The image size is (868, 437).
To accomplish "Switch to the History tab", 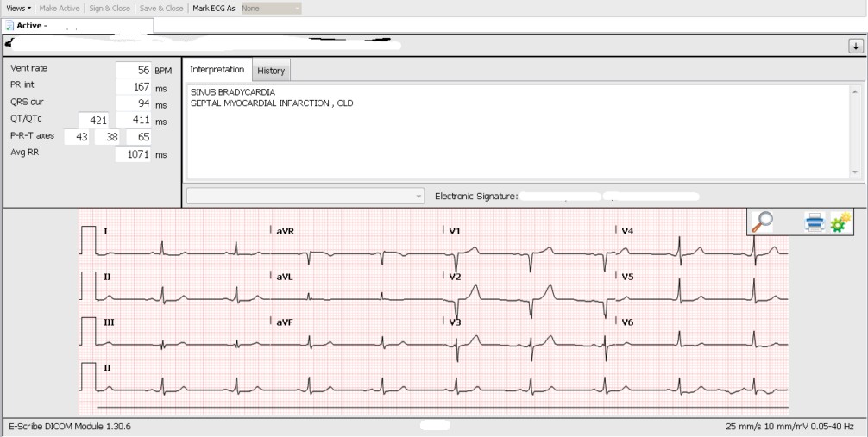I will tap(271, 71).
